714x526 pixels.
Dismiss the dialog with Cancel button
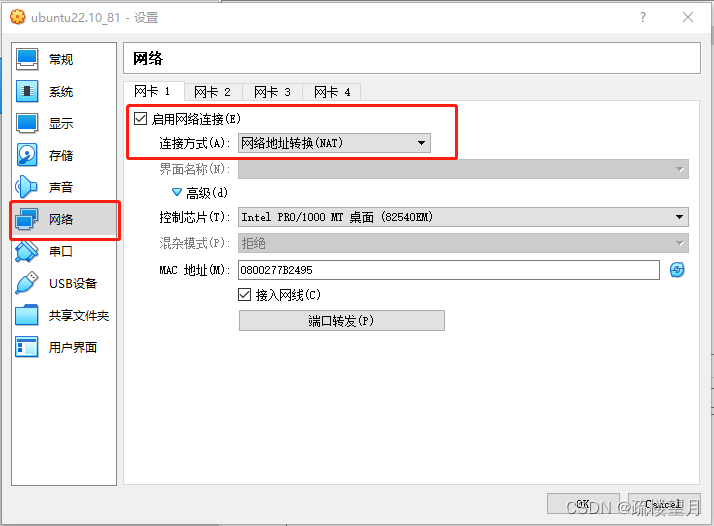[664, 504]
